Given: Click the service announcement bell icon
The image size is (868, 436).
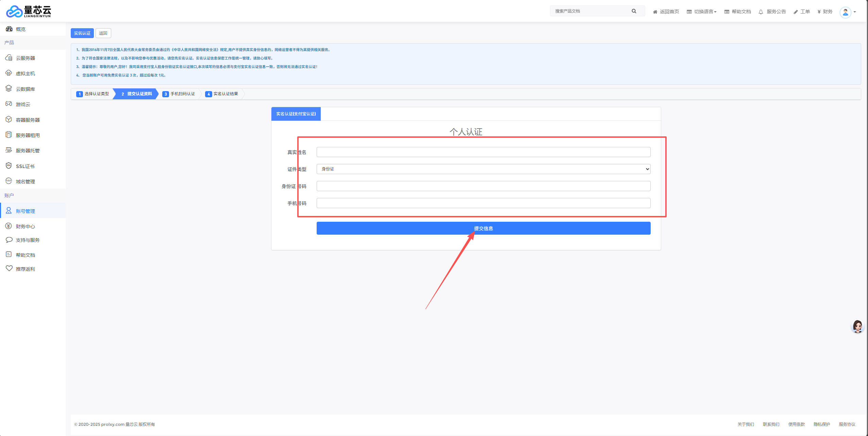Looking at the screenshot, I should (x=761, y=12).
